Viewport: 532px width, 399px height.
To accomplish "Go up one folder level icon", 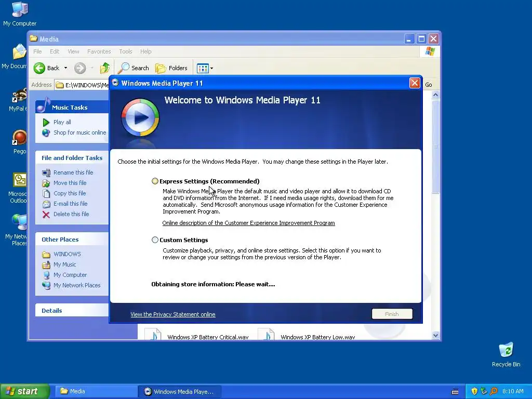I will tap(105, 68).
